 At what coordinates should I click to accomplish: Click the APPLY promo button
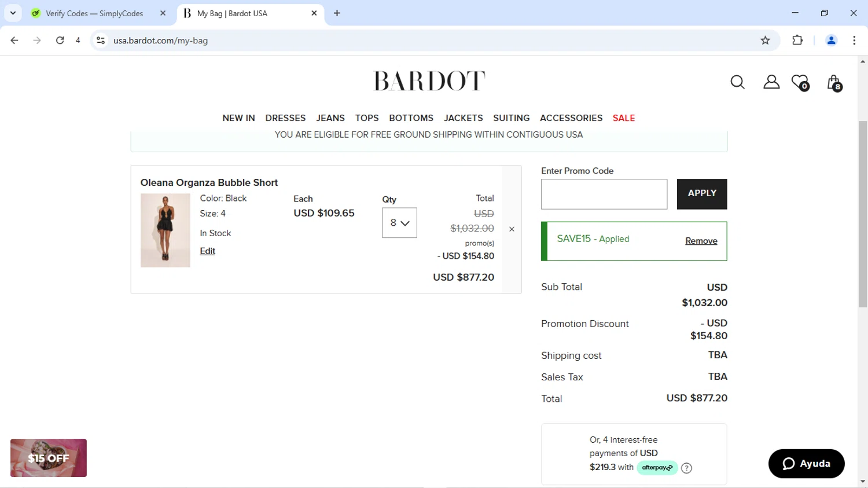click(x=702, y=194)
